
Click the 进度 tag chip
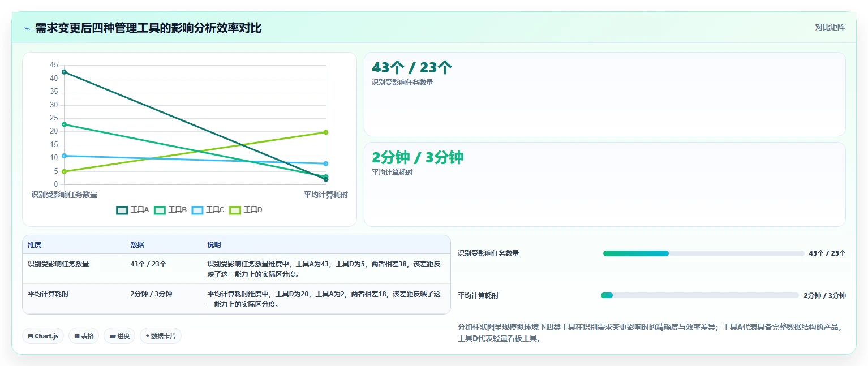pyautogui.click(x=119, y=336)
